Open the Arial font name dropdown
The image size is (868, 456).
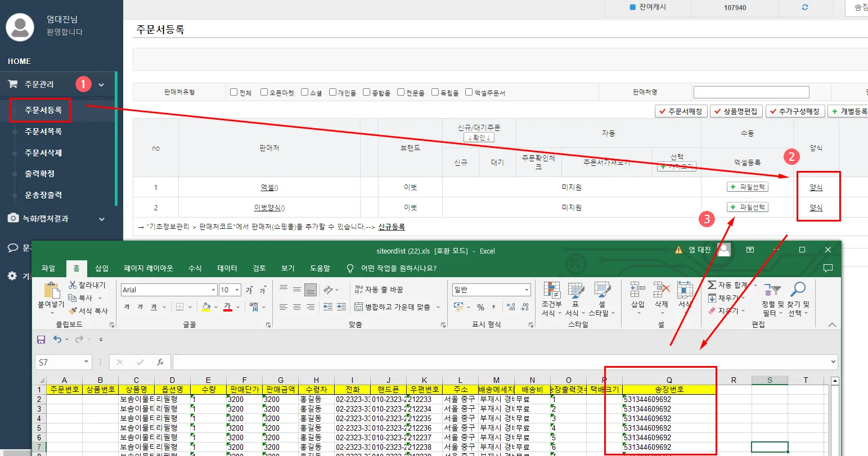(214, 290)
